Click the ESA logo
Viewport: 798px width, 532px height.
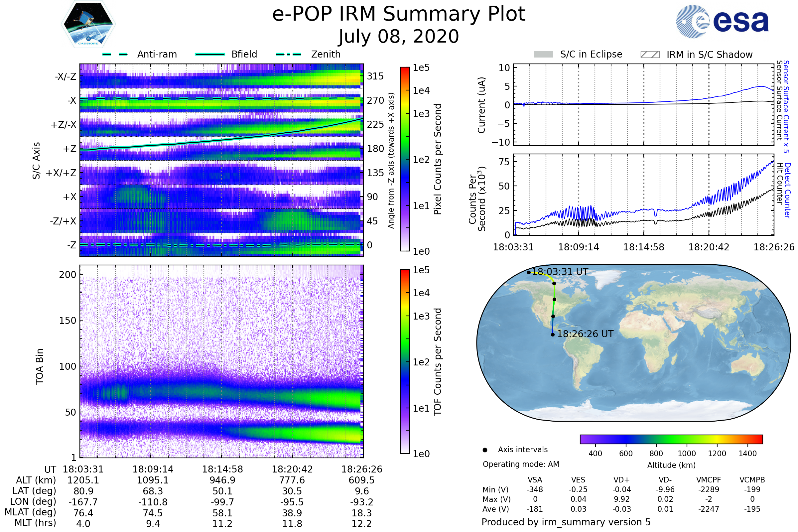(723, 21)
